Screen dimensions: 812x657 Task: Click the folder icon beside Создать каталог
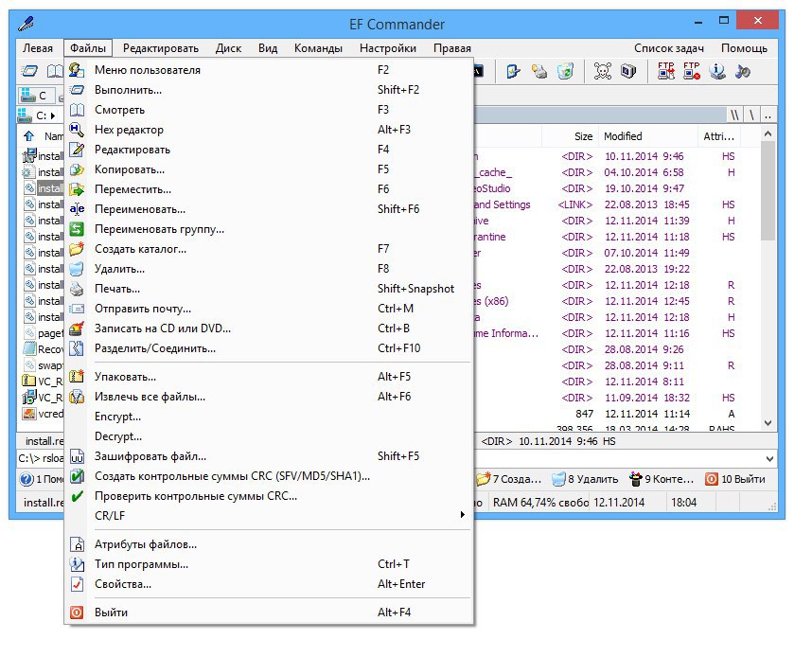click(x=77, y=249)
